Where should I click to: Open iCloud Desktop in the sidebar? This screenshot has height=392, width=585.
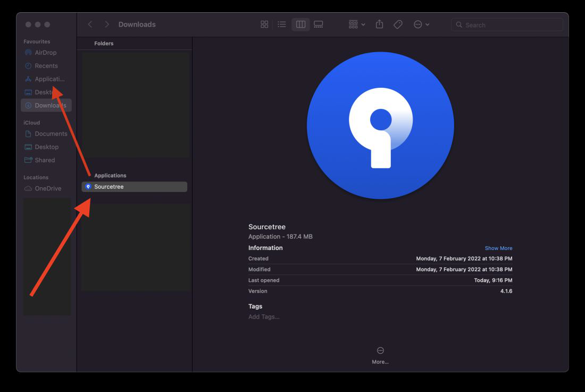46,147
